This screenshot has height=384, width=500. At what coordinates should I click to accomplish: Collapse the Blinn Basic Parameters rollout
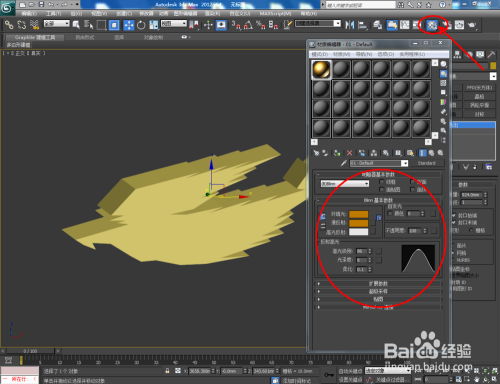click(378, 200)
